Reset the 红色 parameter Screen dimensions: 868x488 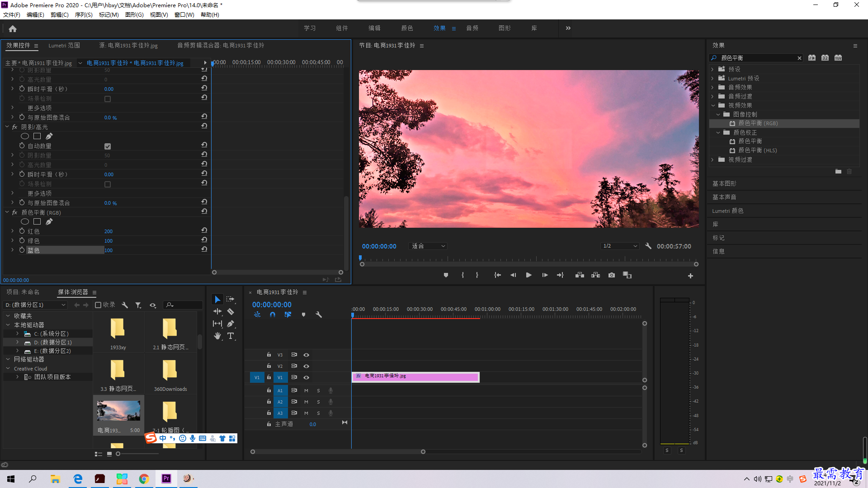(204, 230)
